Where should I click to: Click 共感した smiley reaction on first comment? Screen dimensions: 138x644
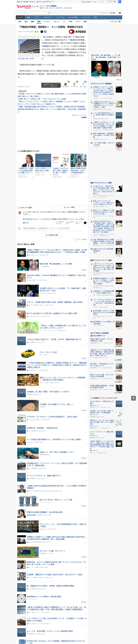[x=58, y=223]
